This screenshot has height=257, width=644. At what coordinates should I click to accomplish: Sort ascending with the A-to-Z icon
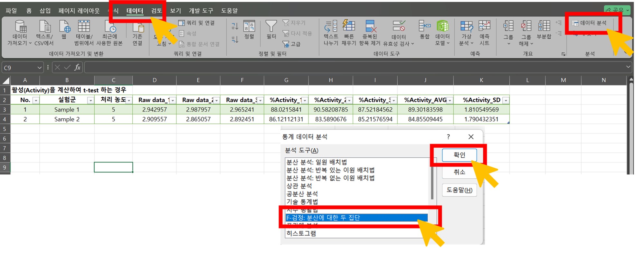tap(235, 26)
